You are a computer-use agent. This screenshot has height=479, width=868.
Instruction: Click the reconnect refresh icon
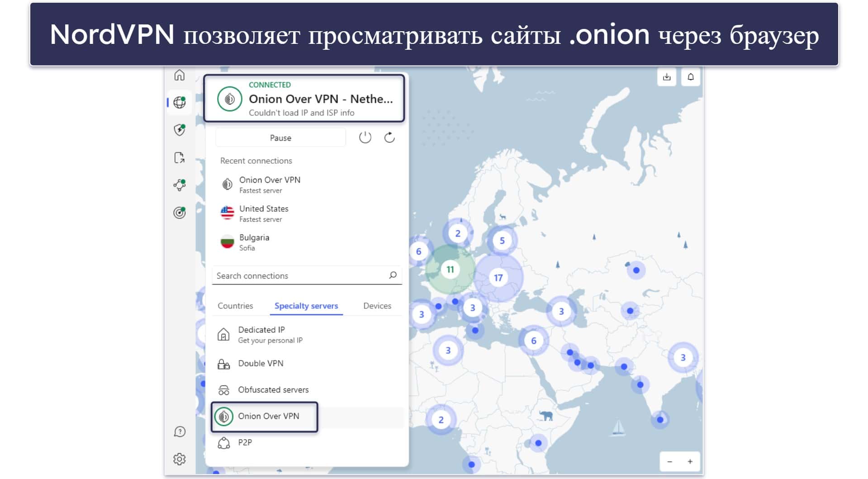click(x=389, y=138)
